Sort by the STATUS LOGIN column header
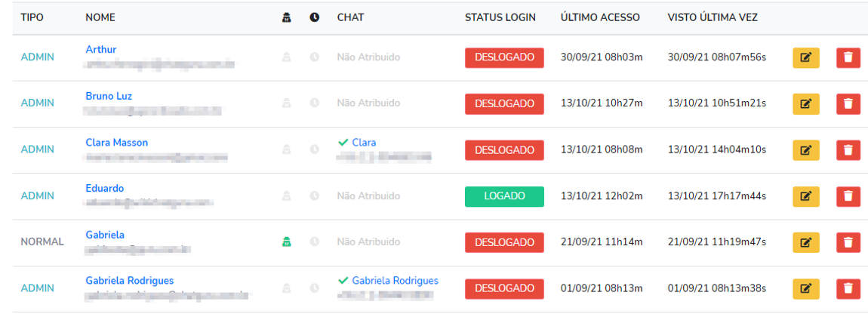Image resolution: width=868 pixels, height=314 pixels. [500, 17]
